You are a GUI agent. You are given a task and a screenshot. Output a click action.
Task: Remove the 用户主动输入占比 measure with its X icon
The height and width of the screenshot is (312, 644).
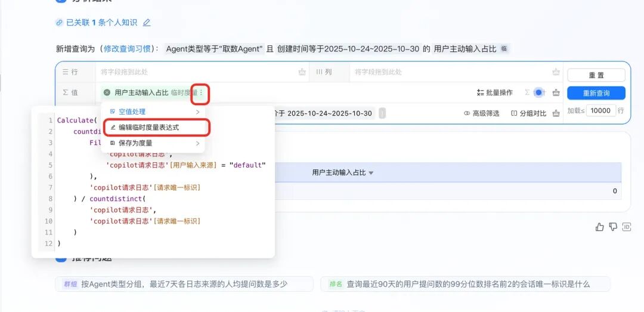click(107, 92)
